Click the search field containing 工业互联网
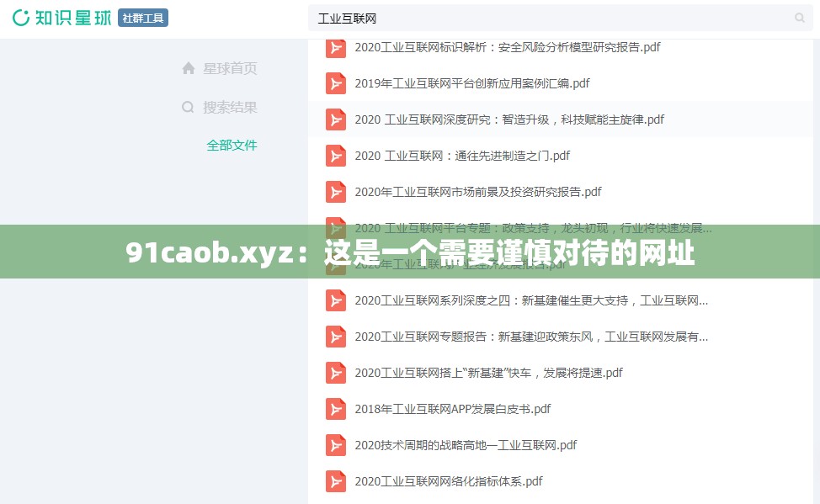This screenshot has height=504, width=820. (505, 18)
